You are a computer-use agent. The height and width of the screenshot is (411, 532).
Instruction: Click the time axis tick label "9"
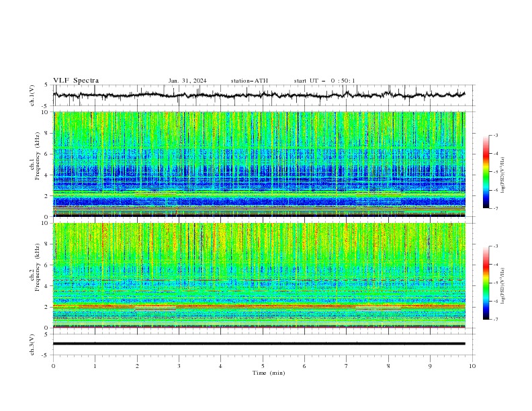pos(430,366)
